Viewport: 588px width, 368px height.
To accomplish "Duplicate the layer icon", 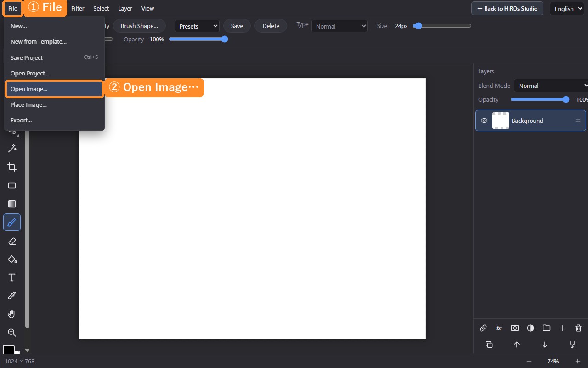I will click(489, 345).
